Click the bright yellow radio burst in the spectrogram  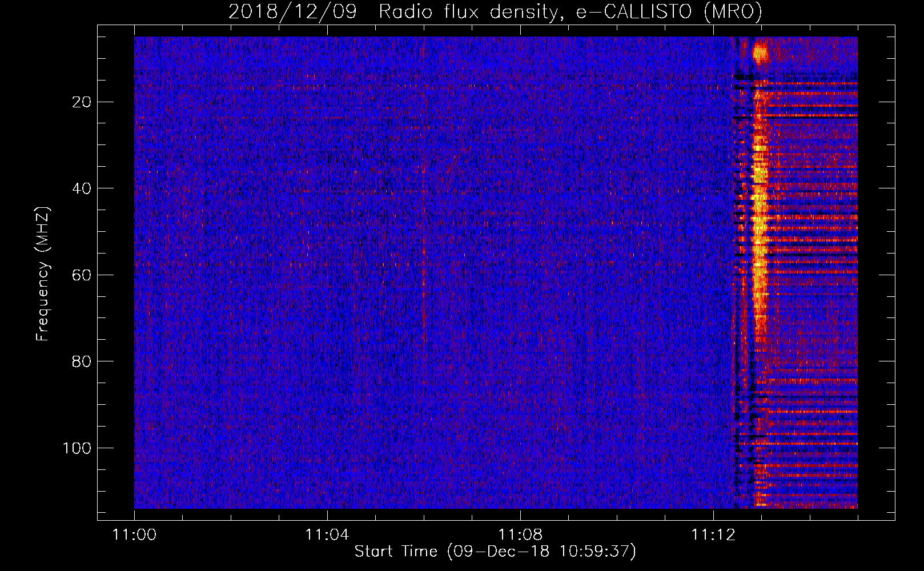pyautogui.click(x=759, y=240)
